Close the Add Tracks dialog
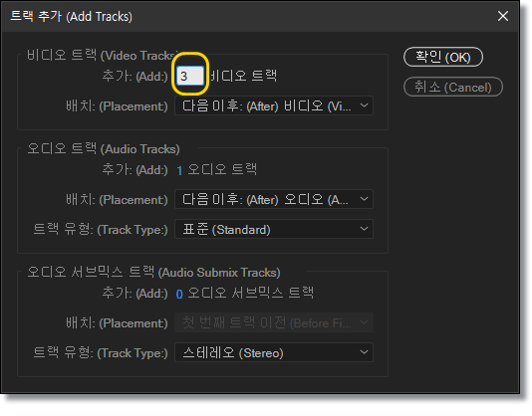The image size is (532, 416). click(x=503, y=16)
